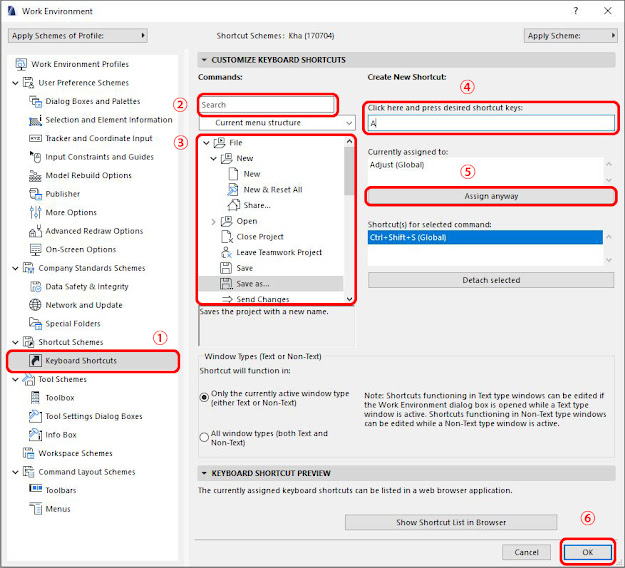Select the Publisher icon
625x568 pixels.
[35, 194]
